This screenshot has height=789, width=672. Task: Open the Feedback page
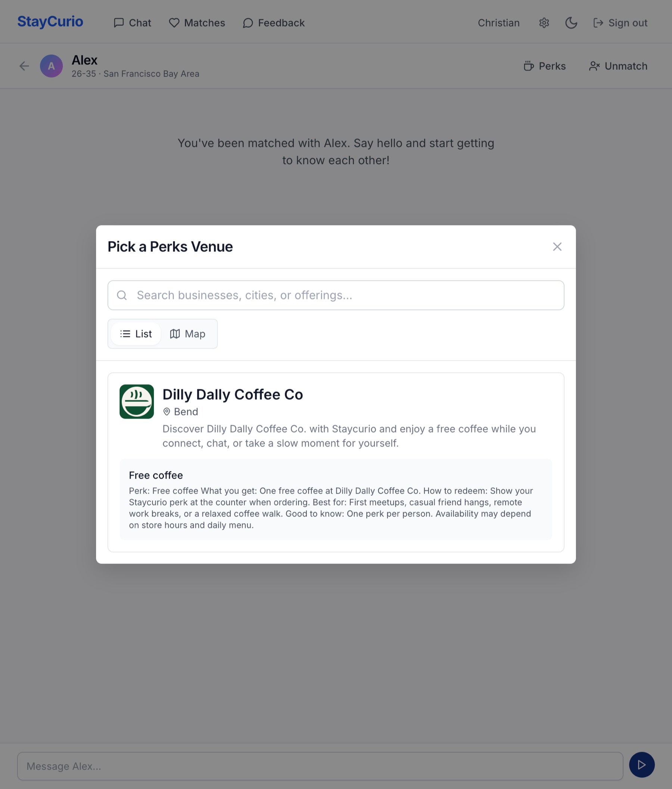[274, 23]
